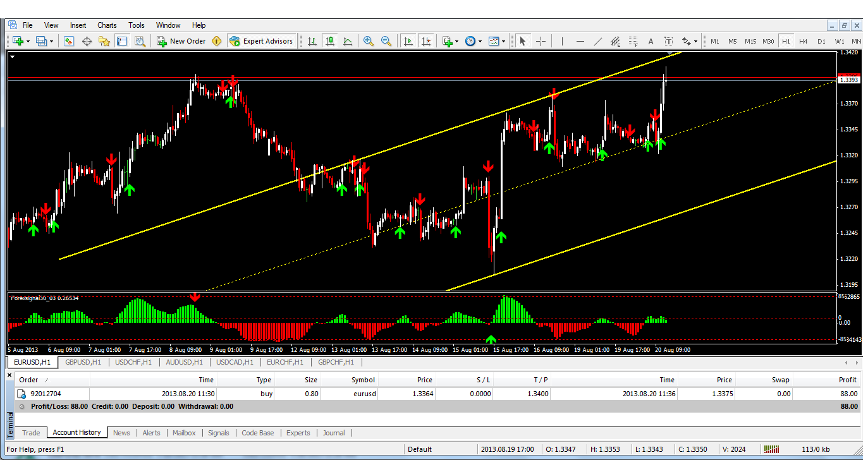Select the standard arrow cursor tool

point(522,41)
